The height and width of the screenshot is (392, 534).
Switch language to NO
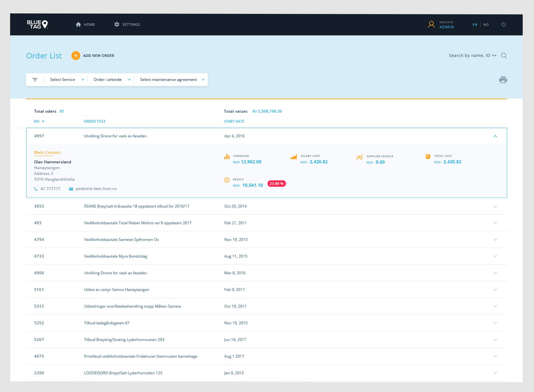click(486, 25)
